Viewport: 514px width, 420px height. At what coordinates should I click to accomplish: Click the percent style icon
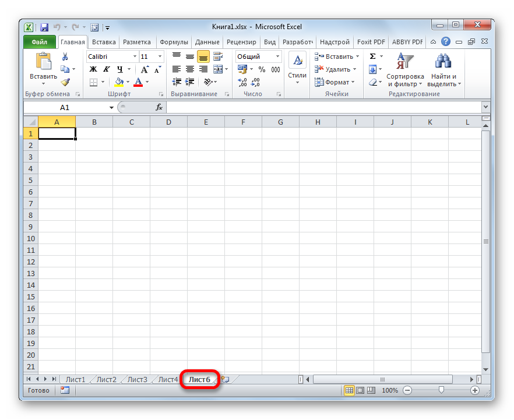(x=262, y=69)
